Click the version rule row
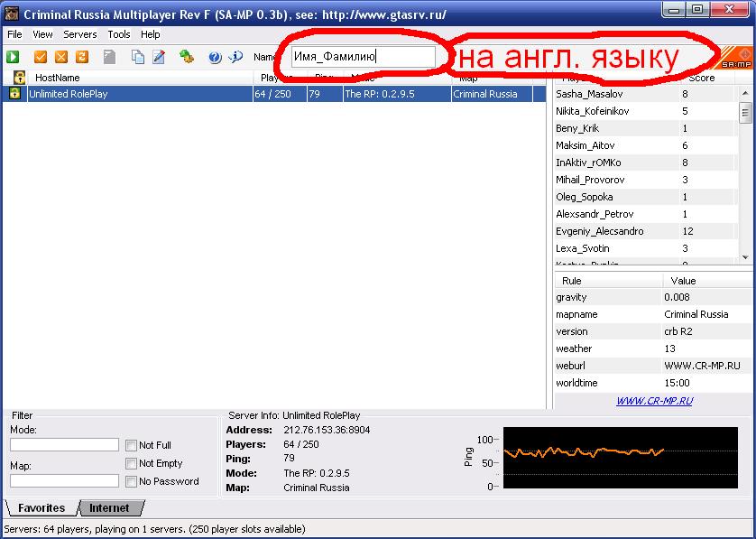The image size is (756, 539). (x=652, y=331)
